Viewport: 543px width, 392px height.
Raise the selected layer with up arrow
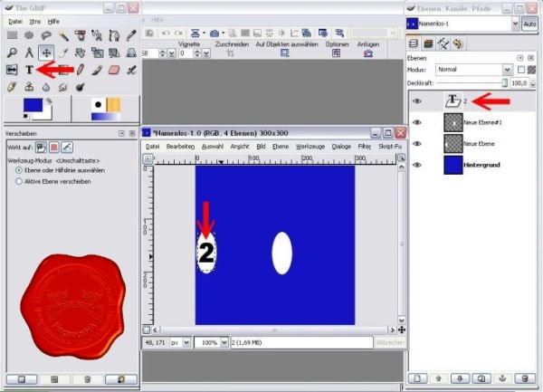tap(439, 378)
